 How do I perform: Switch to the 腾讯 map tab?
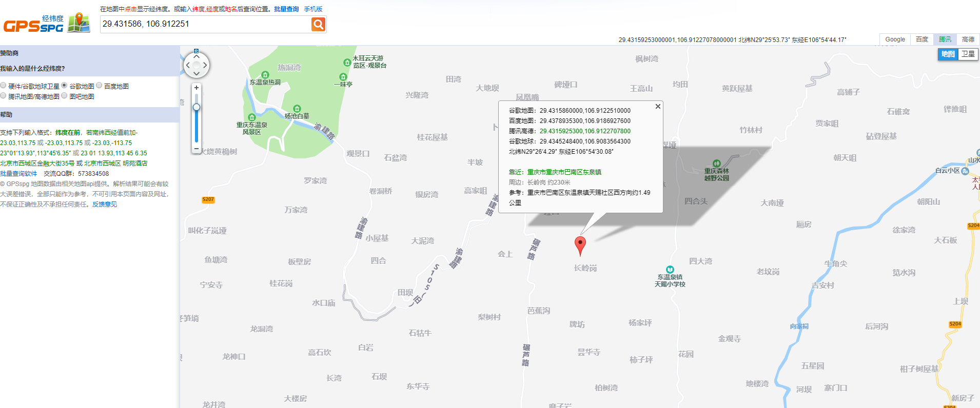tap(945, 39)
